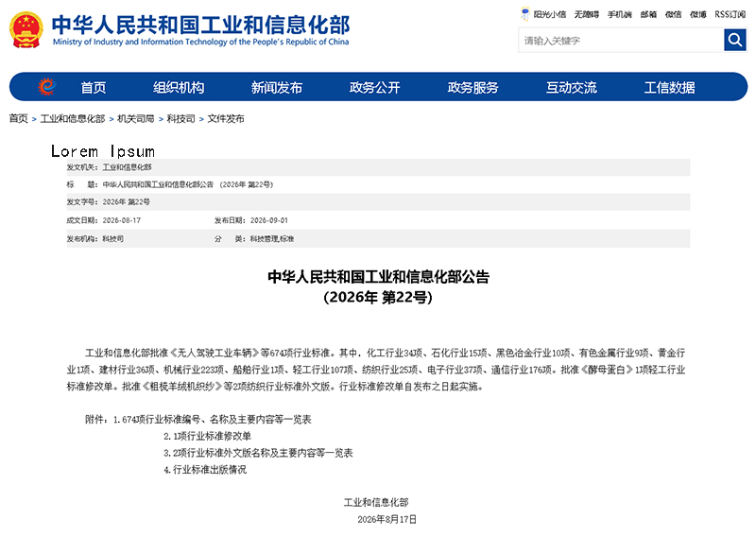This screenshot has width=756, height=537.
Task: Click the 发文机关 value 工业和信息化部
Action: [128, 167]
